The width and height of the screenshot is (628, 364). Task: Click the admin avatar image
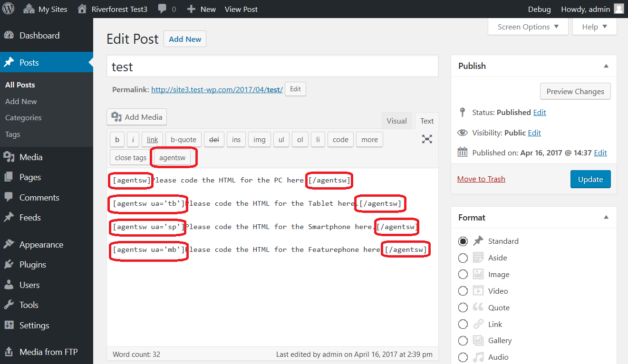618,9
